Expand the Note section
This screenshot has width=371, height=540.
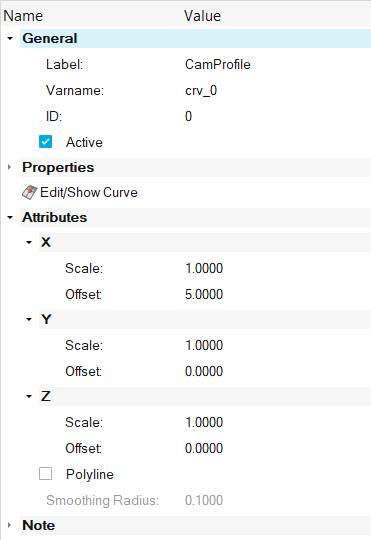pyautogui.click(x=9, y=525)
